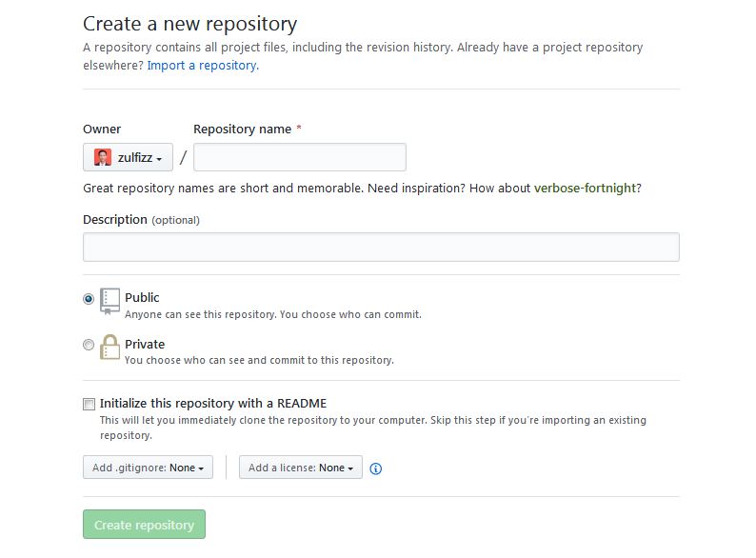Enable Initialize this repository with a README
This screenshot has height=558, width=756.
[x=89, y=404]
